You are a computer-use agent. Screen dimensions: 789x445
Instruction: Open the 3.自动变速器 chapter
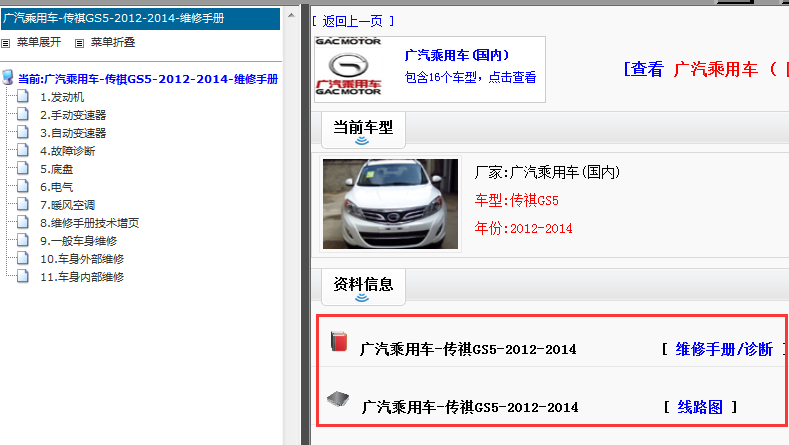(x=73, y=133)
